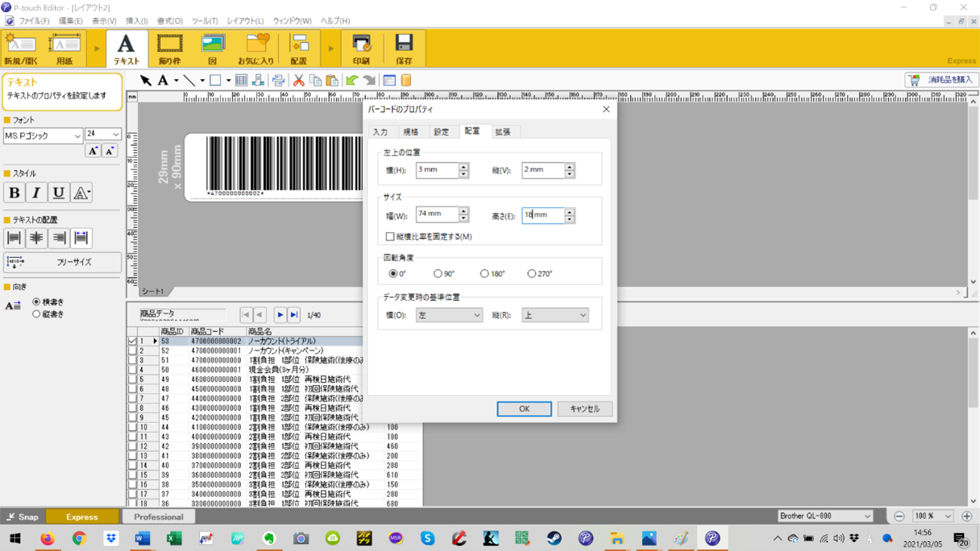This screenshot has width=980, height=551.
Task: Toggle Italic text style button
Action: [36, 193]
